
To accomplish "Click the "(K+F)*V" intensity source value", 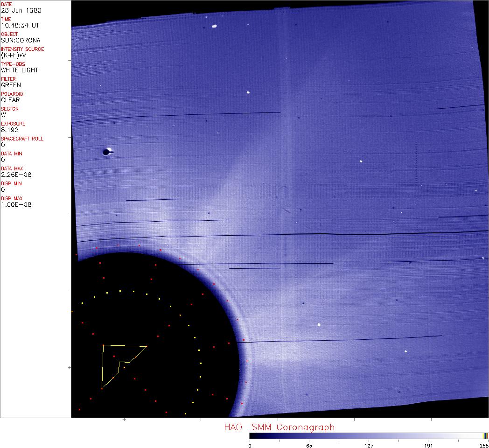I will tap(14, 55).
